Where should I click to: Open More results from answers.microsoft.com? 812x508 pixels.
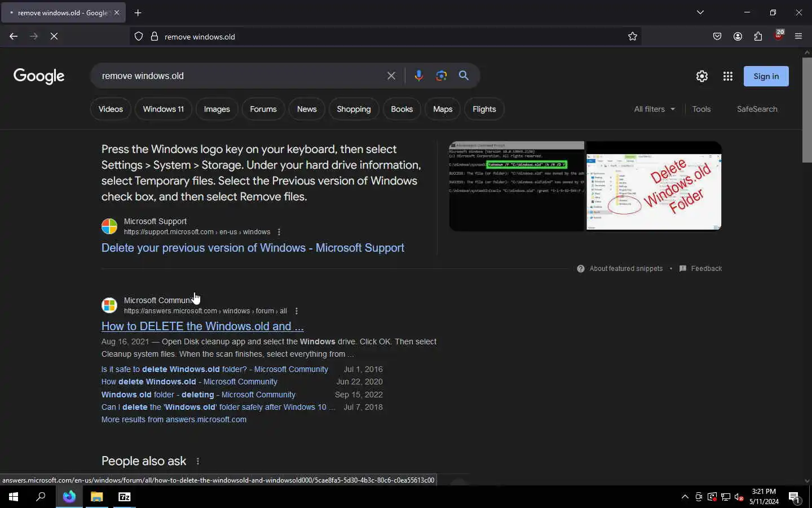click(x=174, y=419)
